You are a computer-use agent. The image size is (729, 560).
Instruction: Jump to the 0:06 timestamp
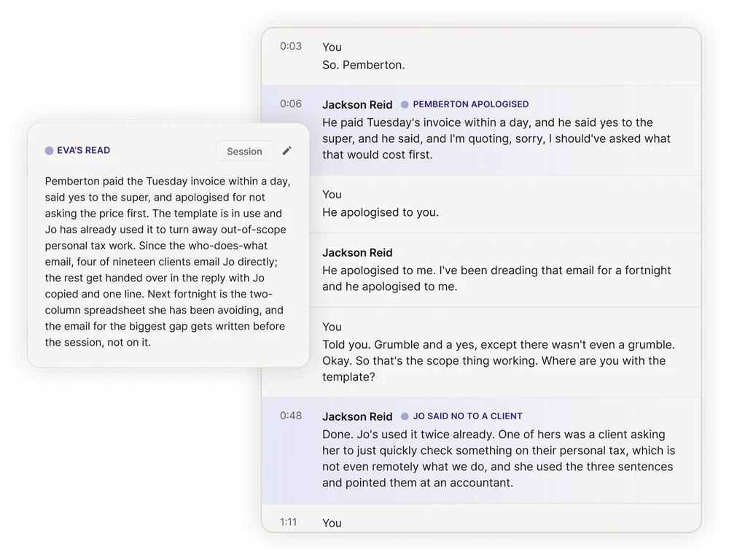tap(291, 104)
